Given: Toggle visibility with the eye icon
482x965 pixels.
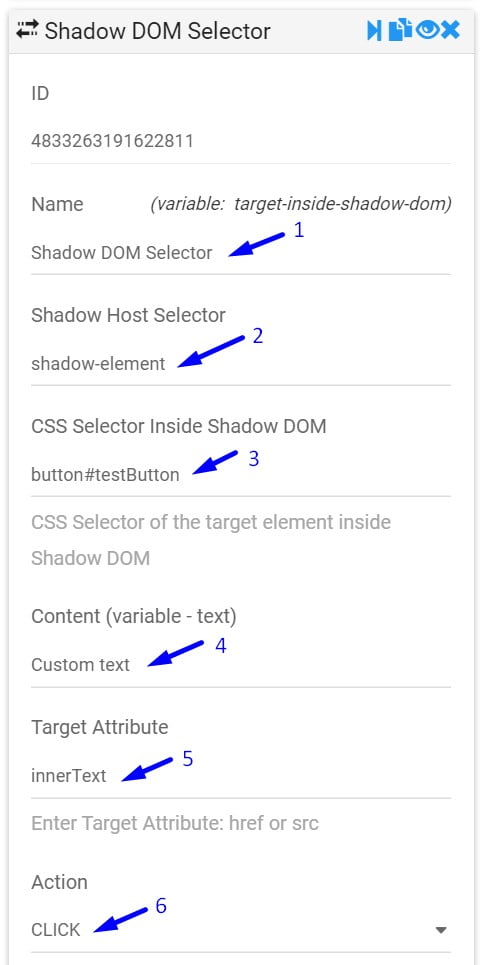Looking at the screenshot, I should click(x=427, y=30).
